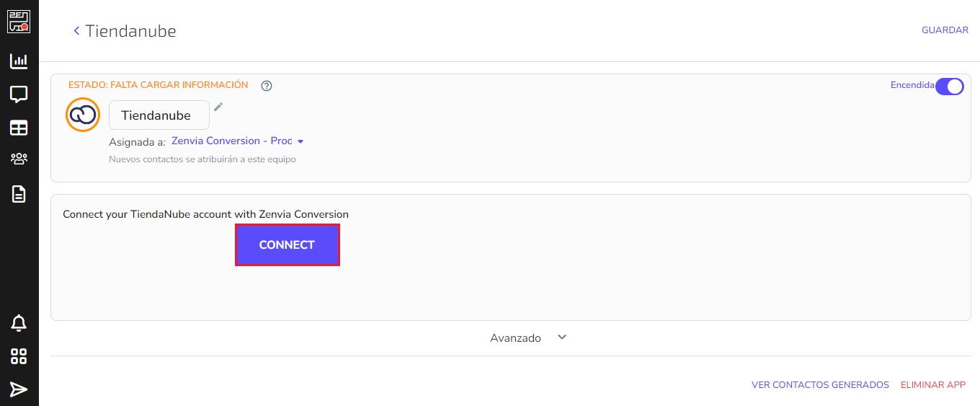Image resolution: width=980 pixels, height=406 pixels.
Task: Click the Tiendanube circular app logo
Action: 83,115
